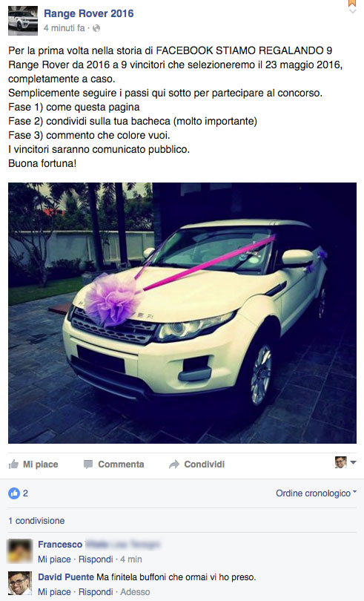Open the post options chevron at top right

click(352, 12)
